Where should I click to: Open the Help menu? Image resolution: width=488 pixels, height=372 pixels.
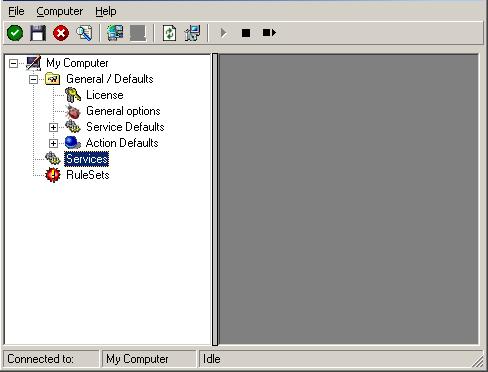pyautogui.click(x=106, y=11)
